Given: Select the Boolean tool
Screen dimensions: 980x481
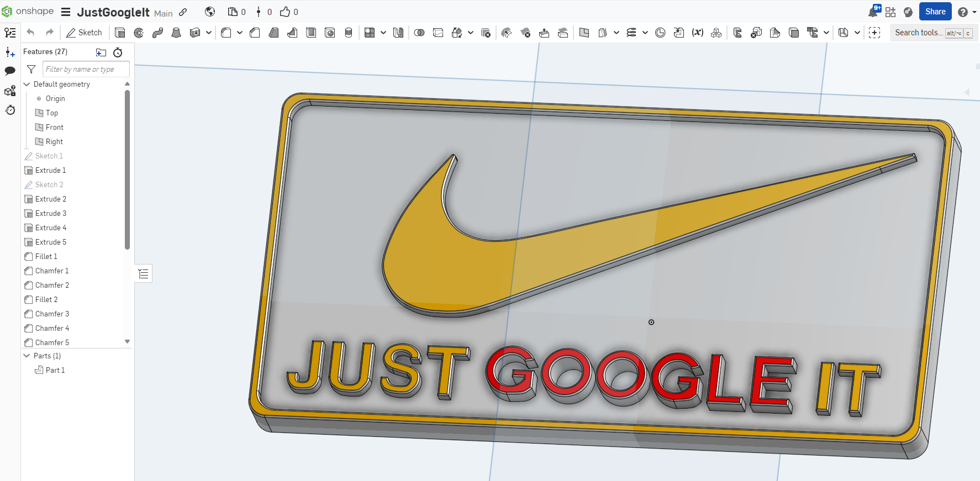Looking at the screenshot, I should (419, 33).
